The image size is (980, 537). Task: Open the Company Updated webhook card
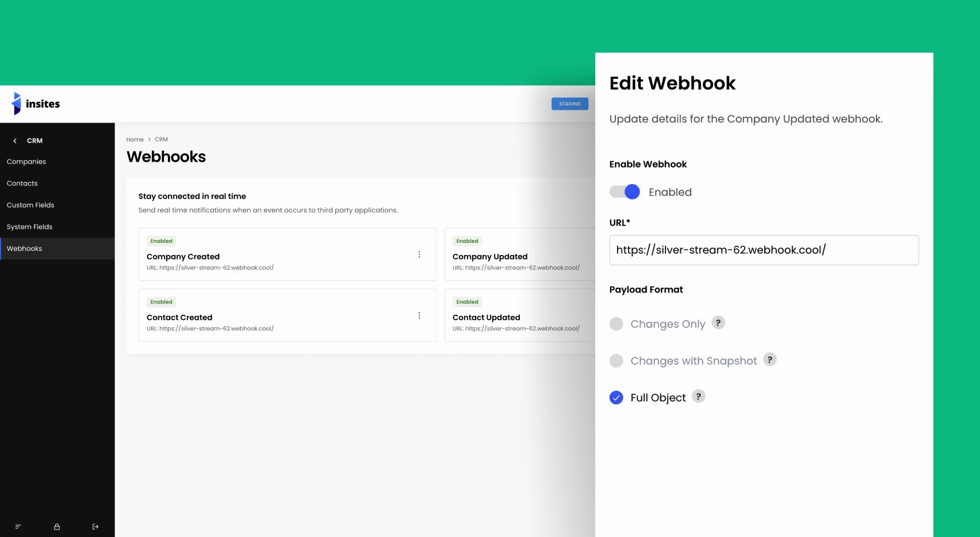coord(520,254)
